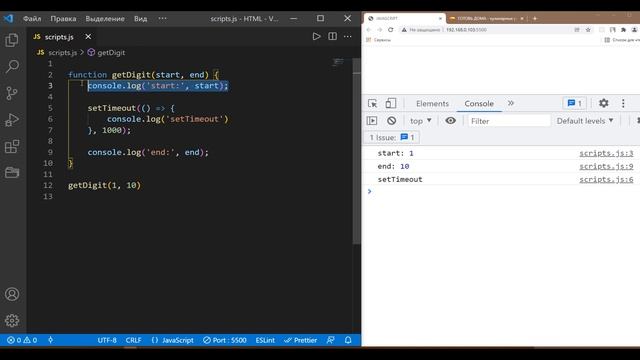
Task: Toggle the device toolbar in DevTools
Action: click(391, 104)
